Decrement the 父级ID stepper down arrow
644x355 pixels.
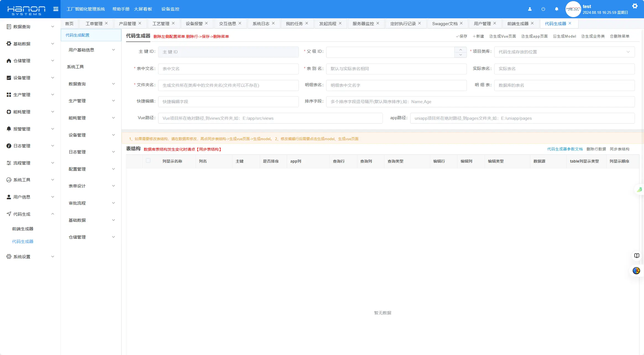[x=460, y=55]
